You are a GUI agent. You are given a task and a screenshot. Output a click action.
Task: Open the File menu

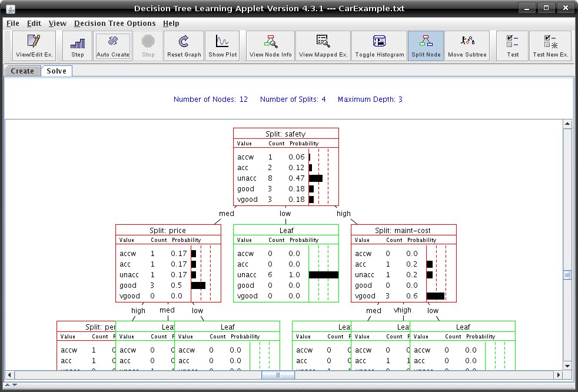(13, 23)
